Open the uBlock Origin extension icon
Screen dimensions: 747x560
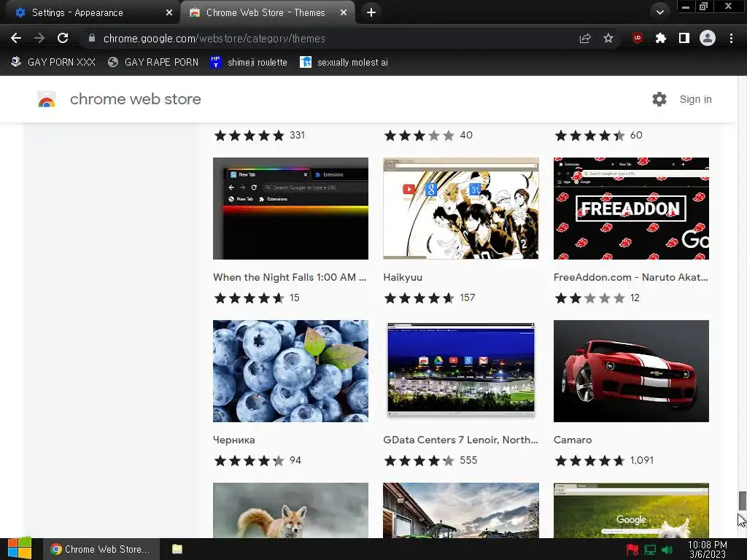click(638, 38)
